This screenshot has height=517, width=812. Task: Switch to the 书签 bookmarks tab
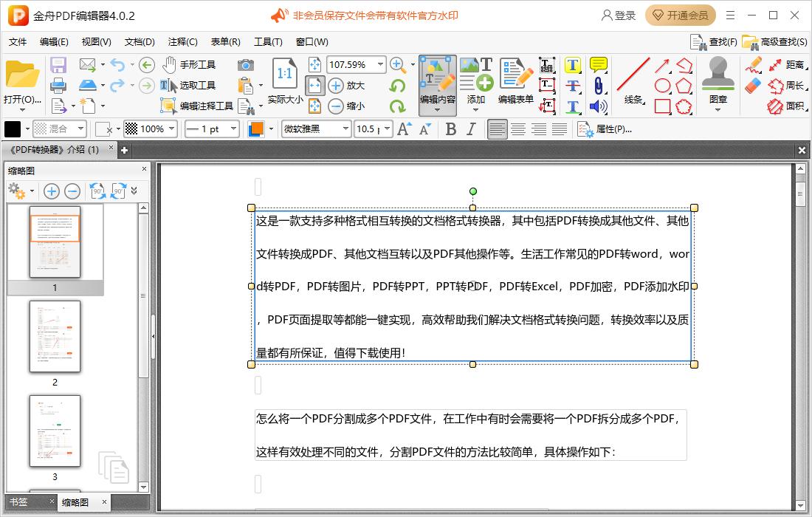click(x=18, y=502)
